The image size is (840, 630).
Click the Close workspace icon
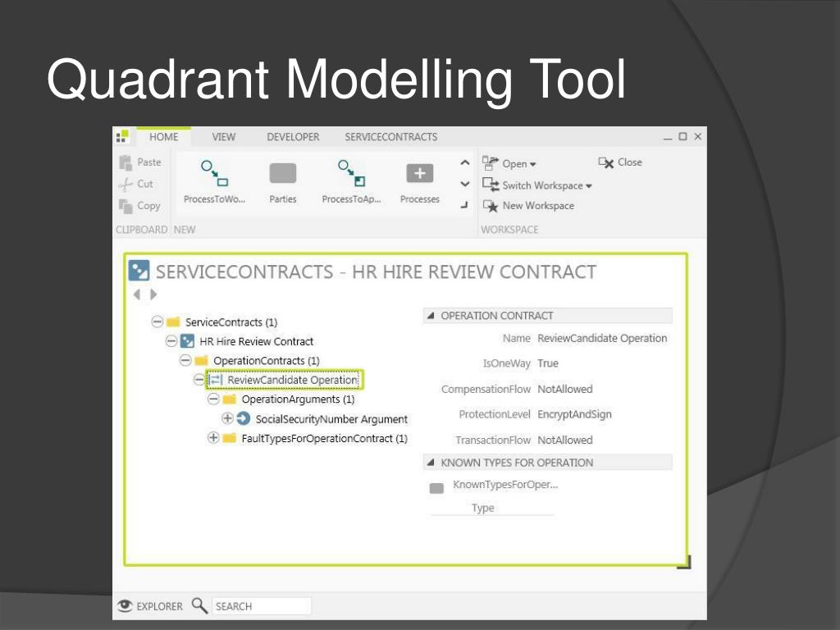[x=606, y=162]
